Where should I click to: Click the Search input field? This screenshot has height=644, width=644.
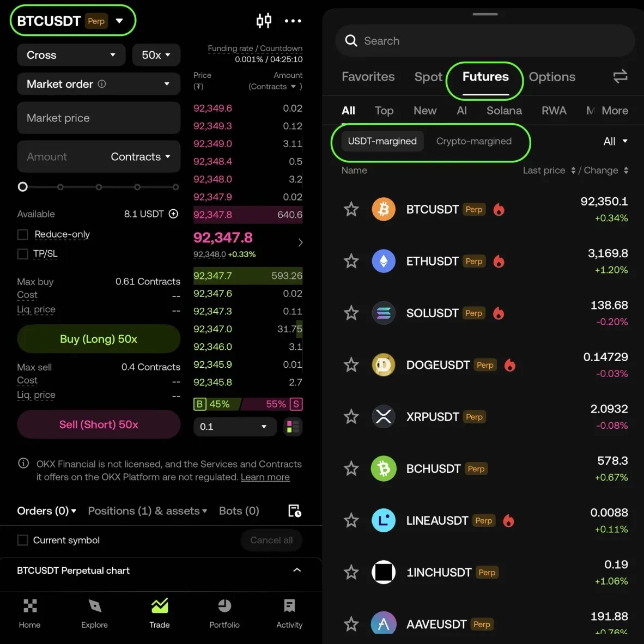click(x=485, y=41)
